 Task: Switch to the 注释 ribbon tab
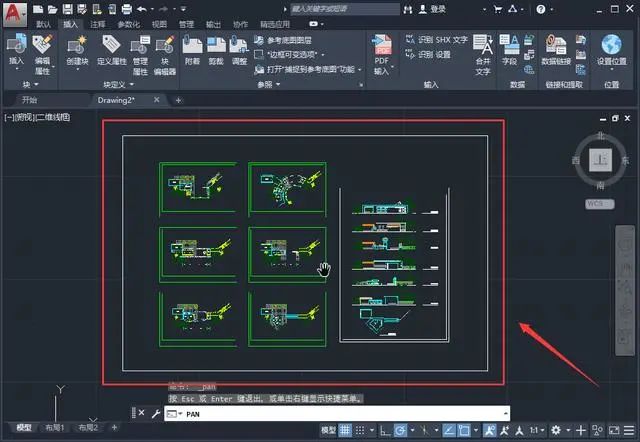click(98, 24)
